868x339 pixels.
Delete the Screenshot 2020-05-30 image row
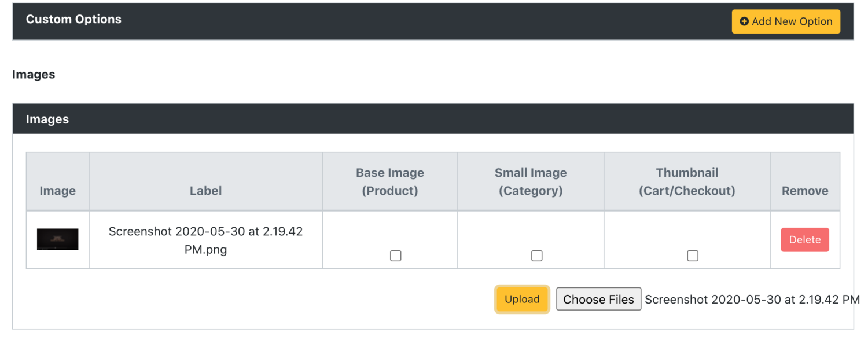tap(805, 240)
